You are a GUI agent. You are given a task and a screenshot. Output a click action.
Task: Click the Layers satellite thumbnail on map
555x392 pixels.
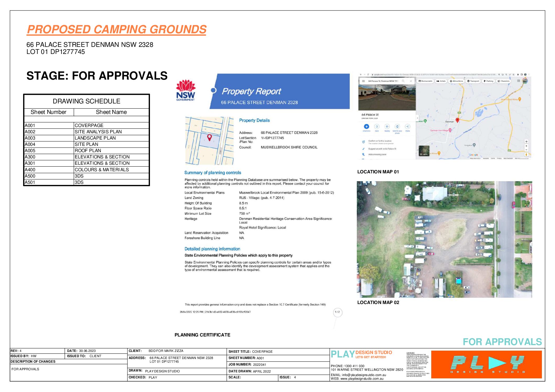[424, 151]
